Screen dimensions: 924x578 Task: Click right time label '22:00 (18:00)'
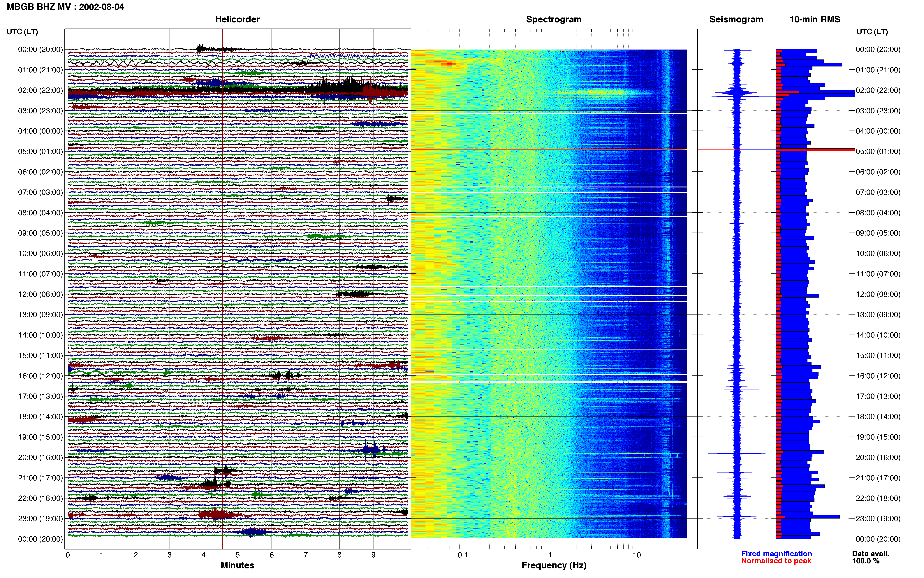pos(878,498)
